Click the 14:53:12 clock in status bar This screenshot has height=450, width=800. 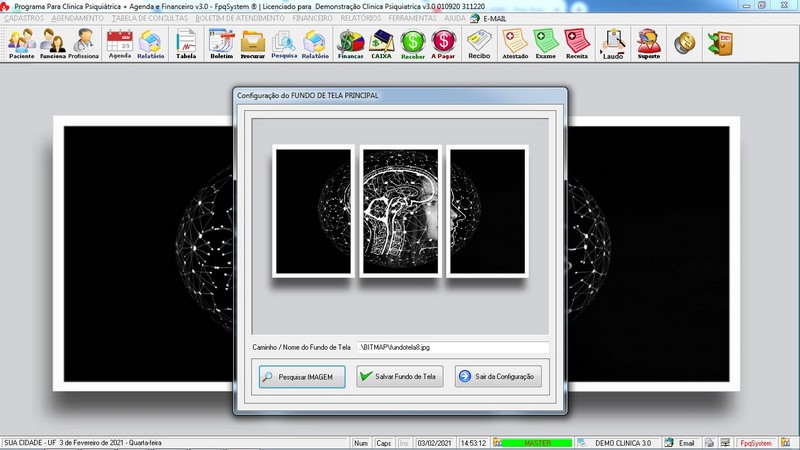tap(473, 443)
